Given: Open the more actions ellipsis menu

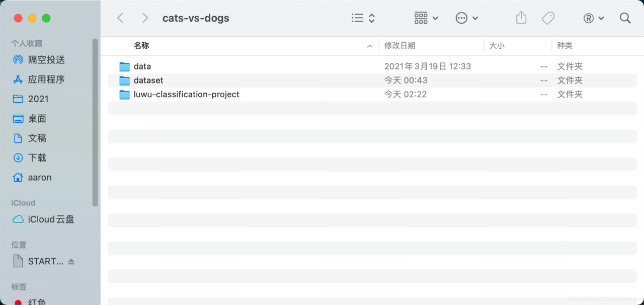Looking at the screenshot, I should coord(466,18).
